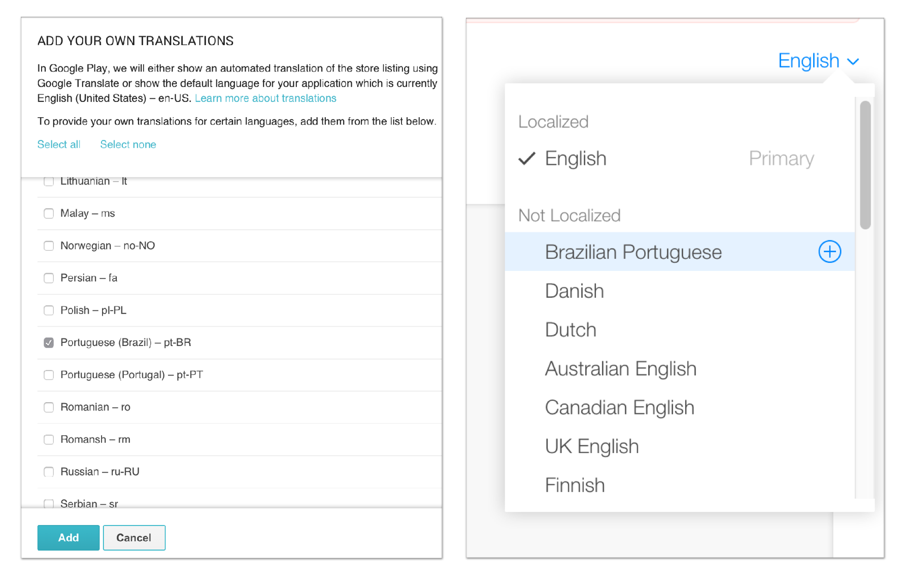
Task: Click the Romanian – ro label text
Action: click(95, 407)
